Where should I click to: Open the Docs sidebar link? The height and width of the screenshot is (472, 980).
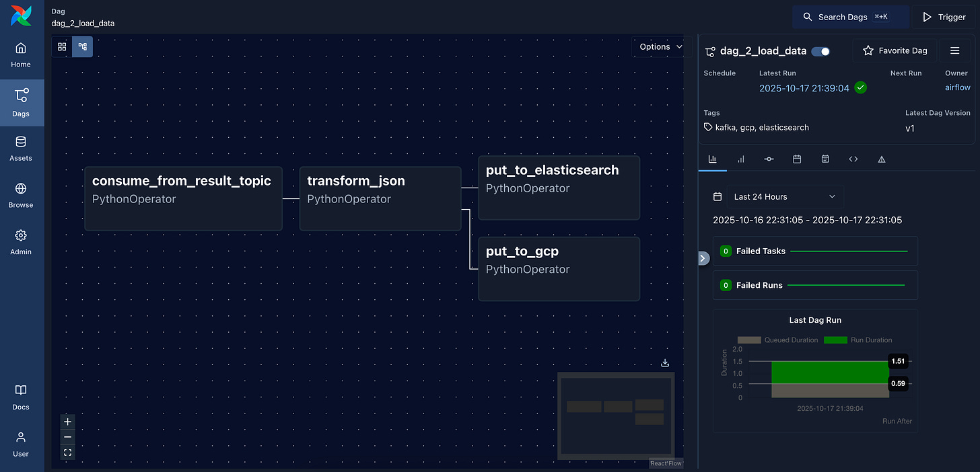(21, 397)
